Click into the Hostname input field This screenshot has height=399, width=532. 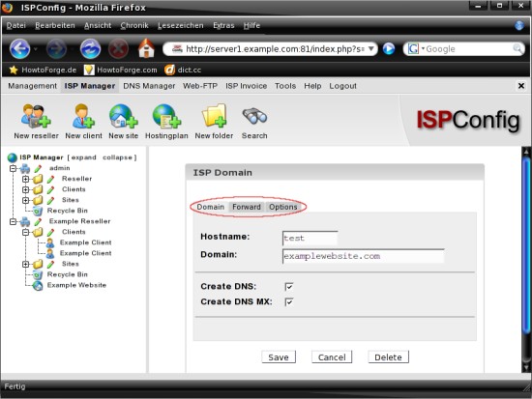(310, 238)
